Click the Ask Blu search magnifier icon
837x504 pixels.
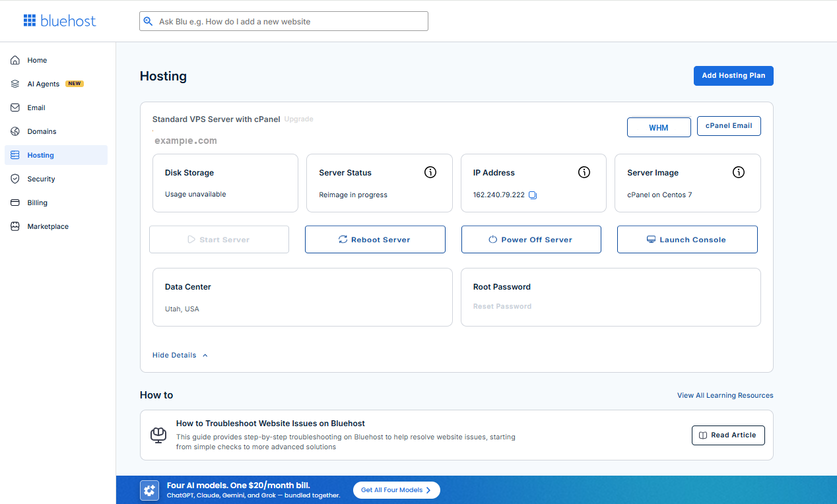[148, 21]
